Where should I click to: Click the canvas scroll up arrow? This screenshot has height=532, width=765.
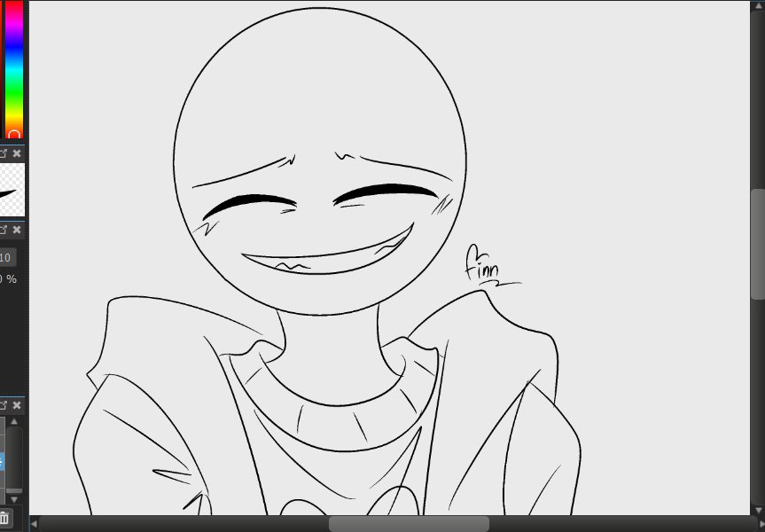(758, 6)
